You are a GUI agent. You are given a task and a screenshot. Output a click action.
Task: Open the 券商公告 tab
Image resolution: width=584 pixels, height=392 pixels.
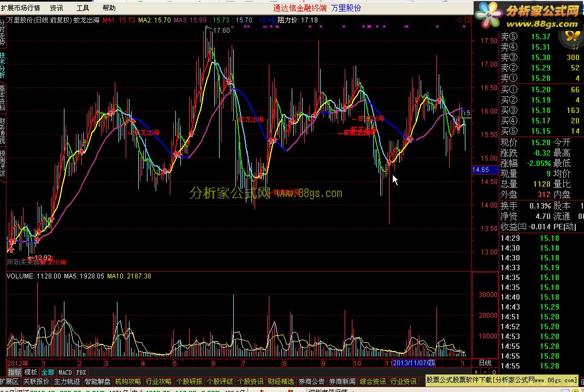(311, 381)
